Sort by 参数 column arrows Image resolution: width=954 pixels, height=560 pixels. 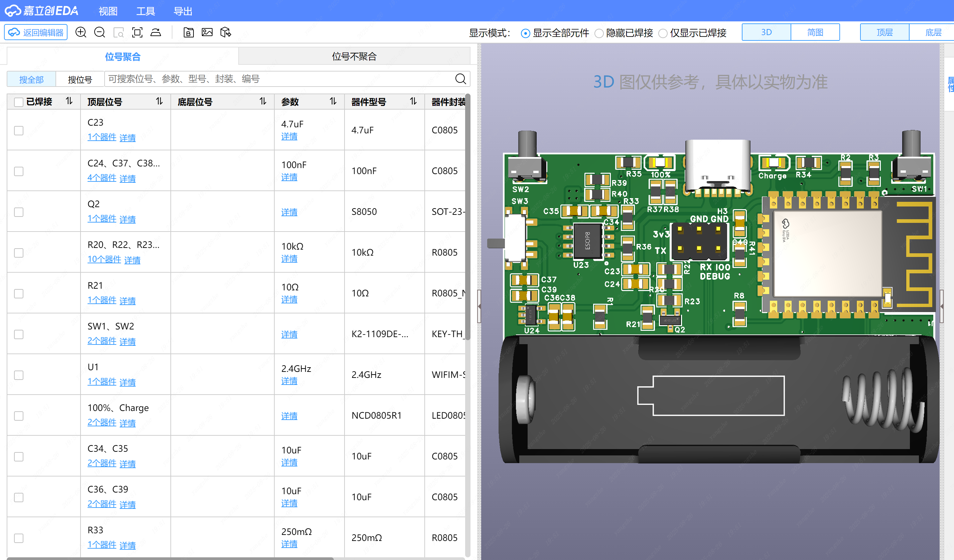333,101
